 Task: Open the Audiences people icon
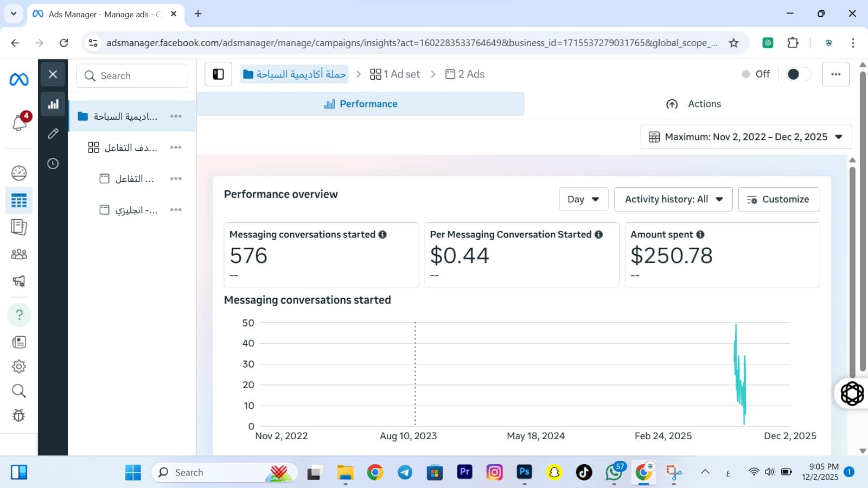click(19, 254)
